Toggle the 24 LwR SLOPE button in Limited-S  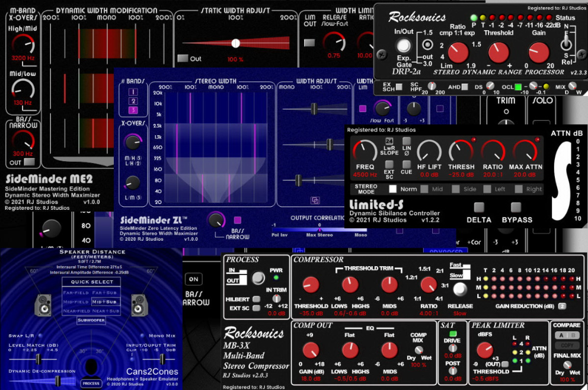coord(389,141)
